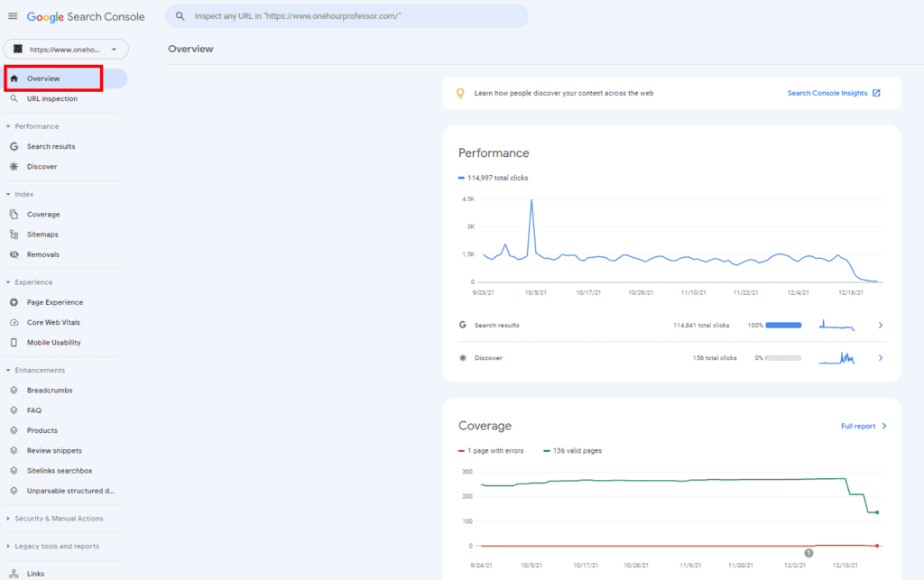
Task: Click the Coverage pages icon
Action: (x=14, y=215)
